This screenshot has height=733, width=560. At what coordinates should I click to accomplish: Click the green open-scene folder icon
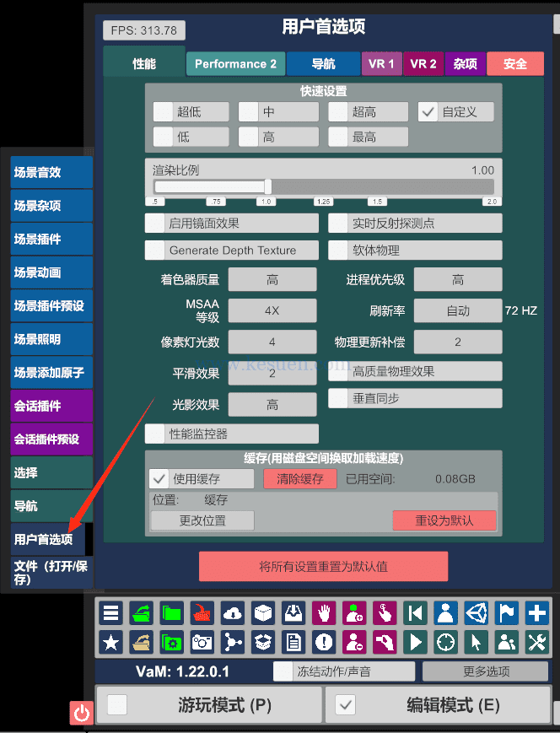tap(141, 612)
